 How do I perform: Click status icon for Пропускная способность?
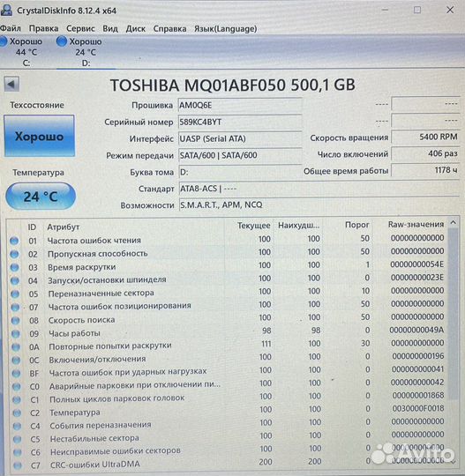point(14,254)
